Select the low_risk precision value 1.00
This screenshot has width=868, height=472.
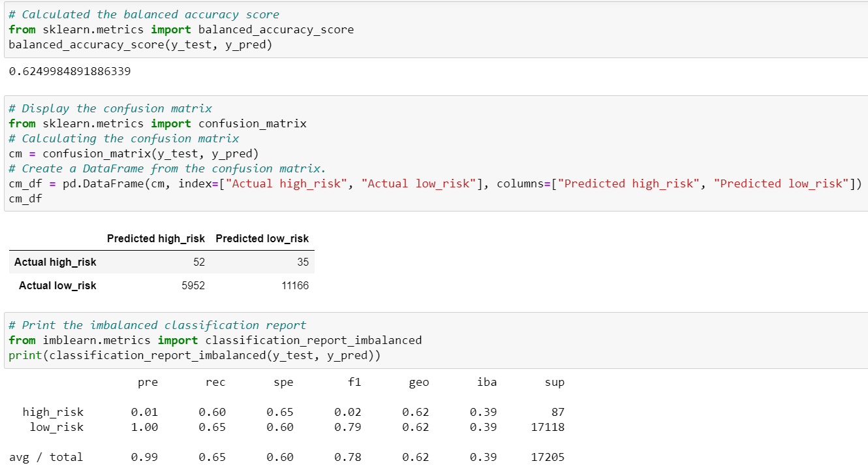145,427
